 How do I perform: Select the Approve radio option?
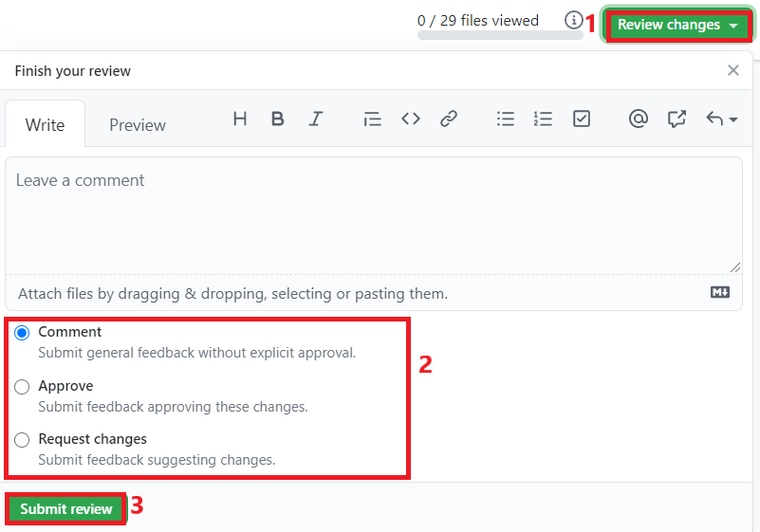pos(22,387)
